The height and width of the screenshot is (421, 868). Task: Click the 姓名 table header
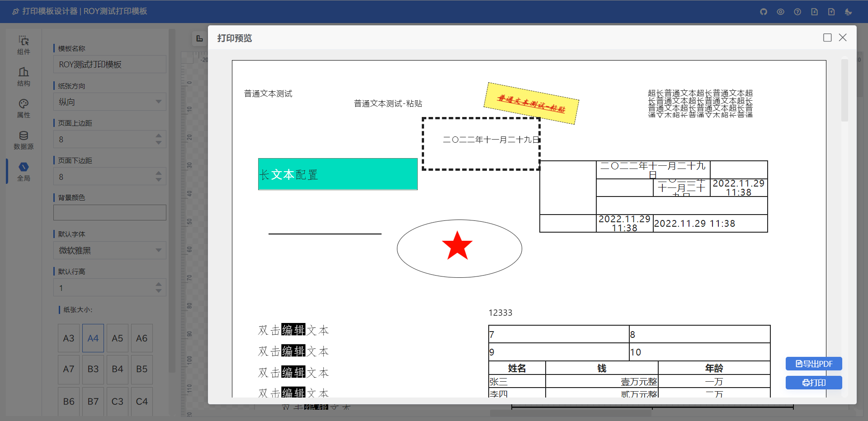(x=517, y=368)
